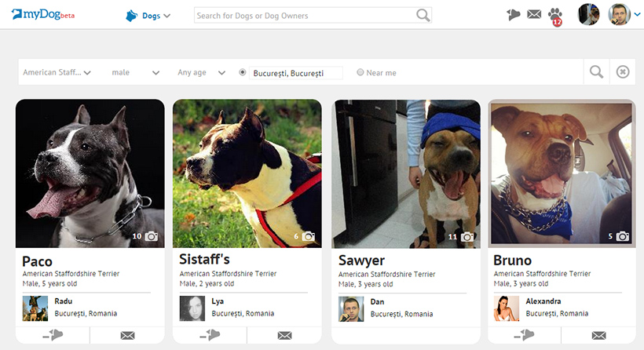This screenshot has height=350, width=644.
Task: Open Bruno's dog profile name
Action: 513,260
